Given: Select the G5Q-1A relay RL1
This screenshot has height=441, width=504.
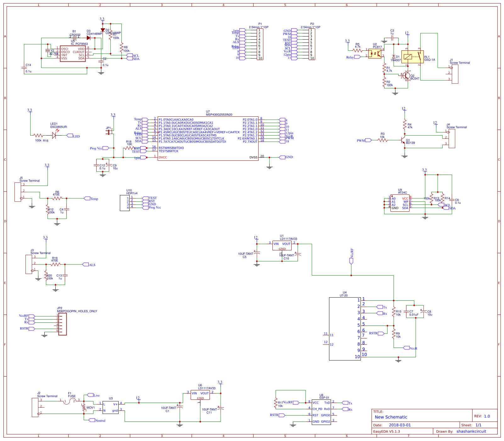Looking at the screenshot, I should click(x=412, y=56).
